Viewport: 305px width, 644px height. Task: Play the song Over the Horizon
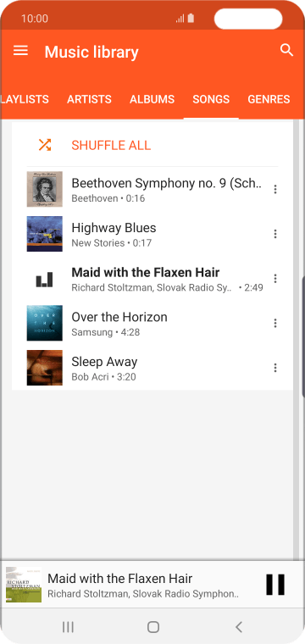(152, 323)
